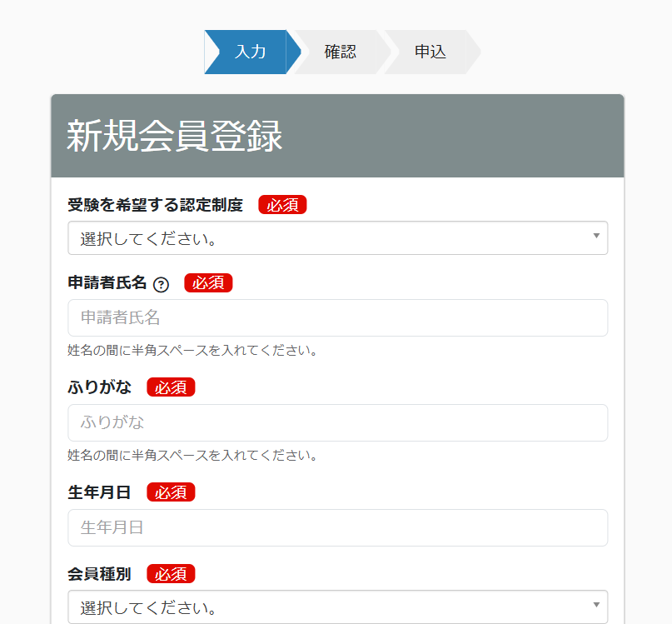Click the 申請者氏名 field label

point(107,283)
